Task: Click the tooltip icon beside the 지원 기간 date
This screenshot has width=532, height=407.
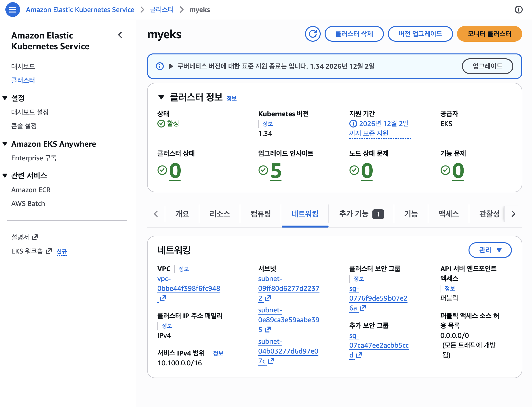Action: click(x=353, y=124)
